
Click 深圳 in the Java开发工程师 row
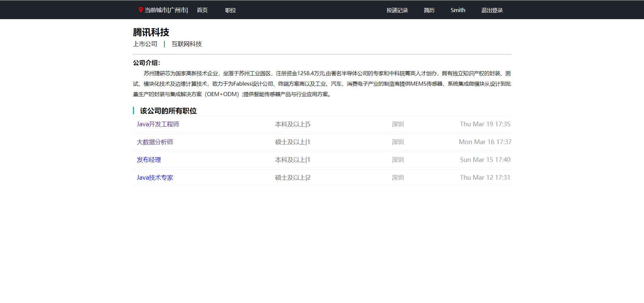398,124
